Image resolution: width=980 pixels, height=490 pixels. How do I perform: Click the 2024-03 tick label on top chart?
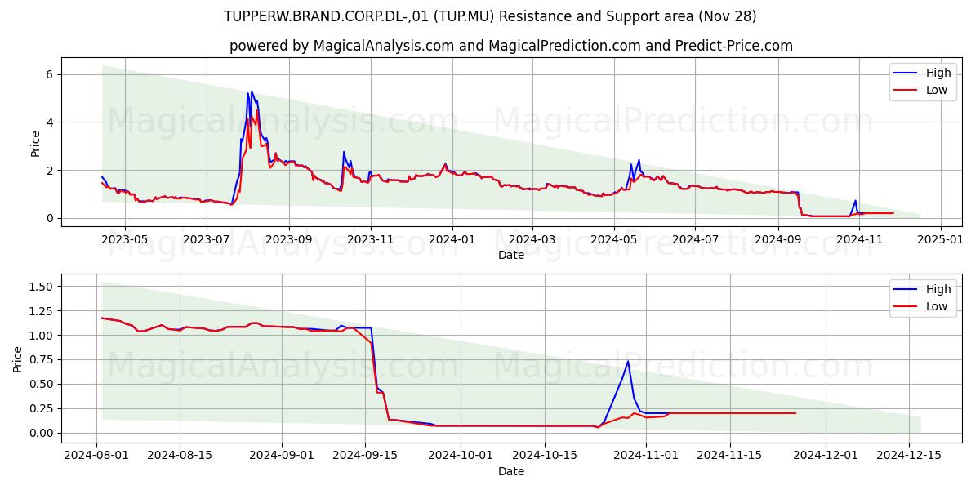532,240
